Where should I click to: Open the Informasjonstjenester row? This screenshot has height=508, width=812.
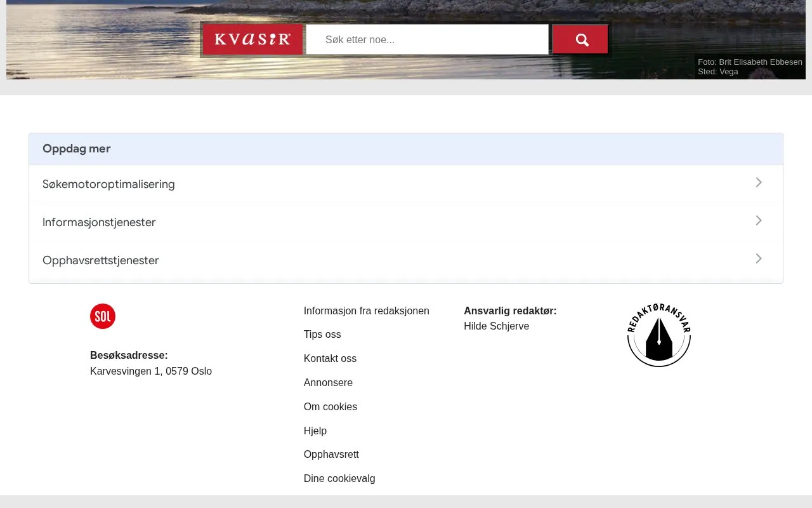406,222
